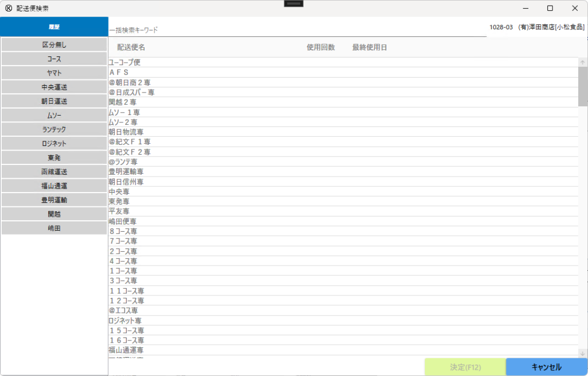The image size is (588, 376).
Task: Click the 嶋田 category button
Action: 55,228
